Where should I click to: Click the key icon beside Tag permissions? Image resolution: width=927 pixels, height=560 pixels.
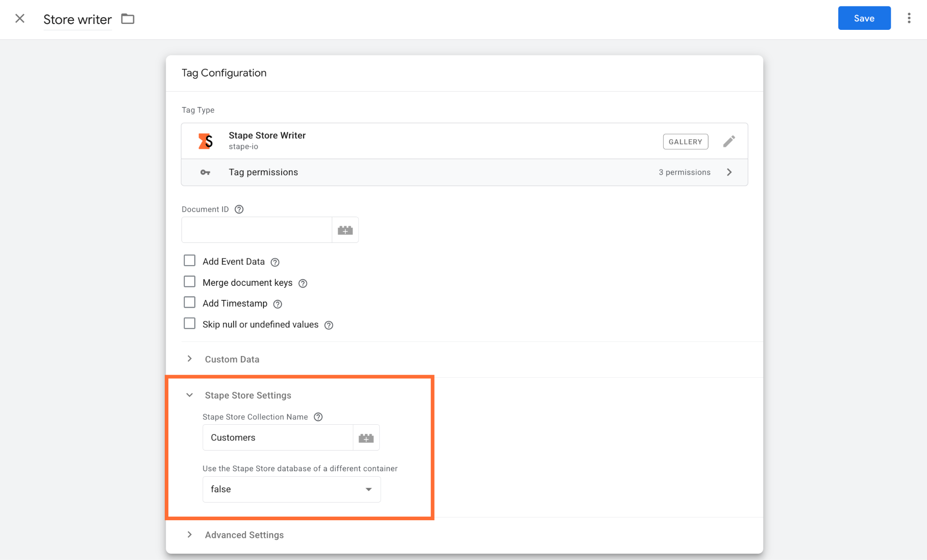[x=205, y=172]
